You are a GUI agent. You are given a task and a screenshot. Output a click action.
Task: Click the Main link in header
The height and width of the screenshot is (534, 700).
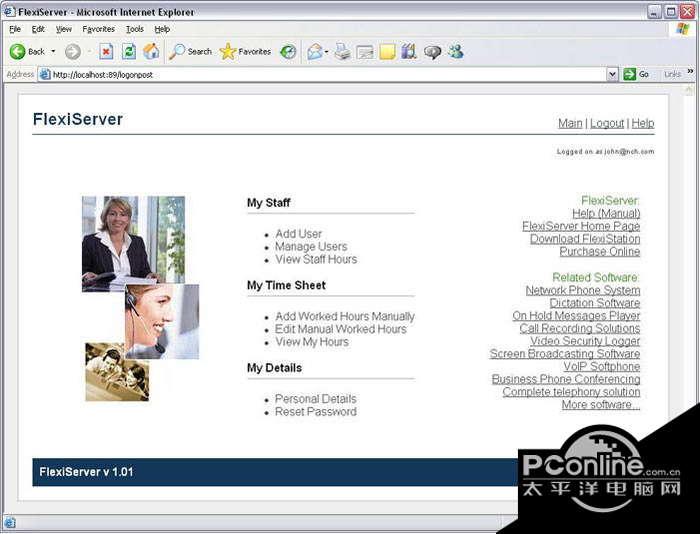coord(570,123)
